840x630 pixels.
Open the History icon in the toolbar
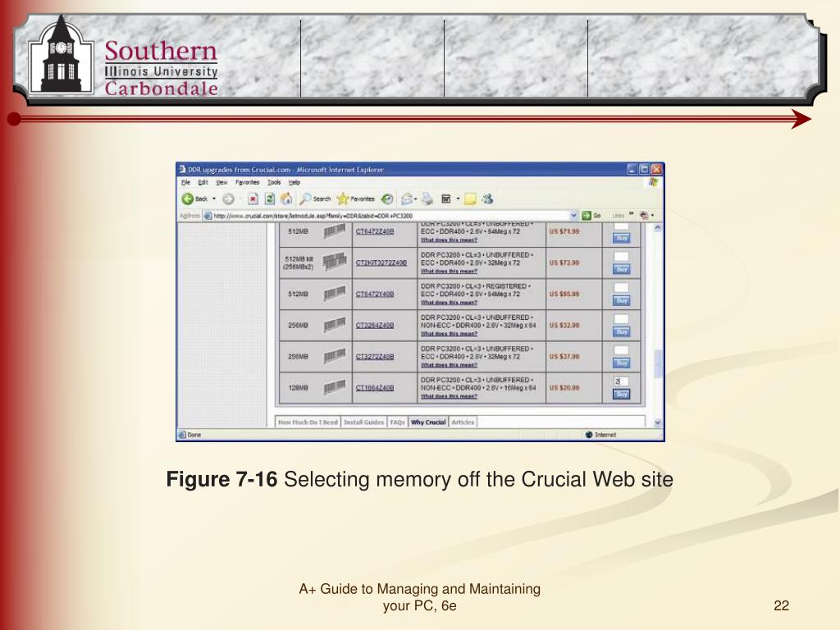(387, 199)
